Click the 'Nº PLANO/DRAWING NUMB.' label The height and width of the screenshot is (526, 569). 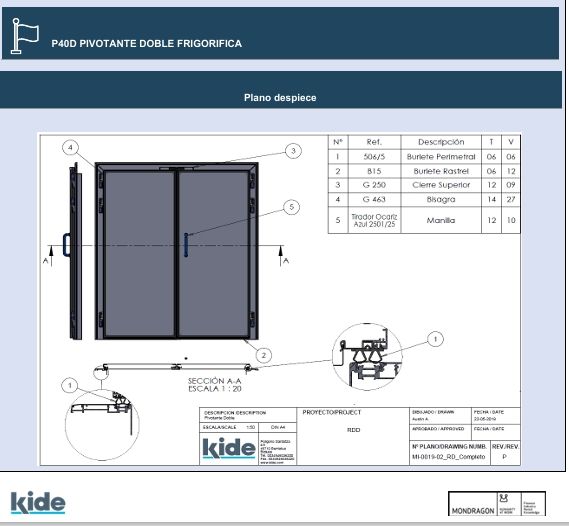tap(449, 447)
